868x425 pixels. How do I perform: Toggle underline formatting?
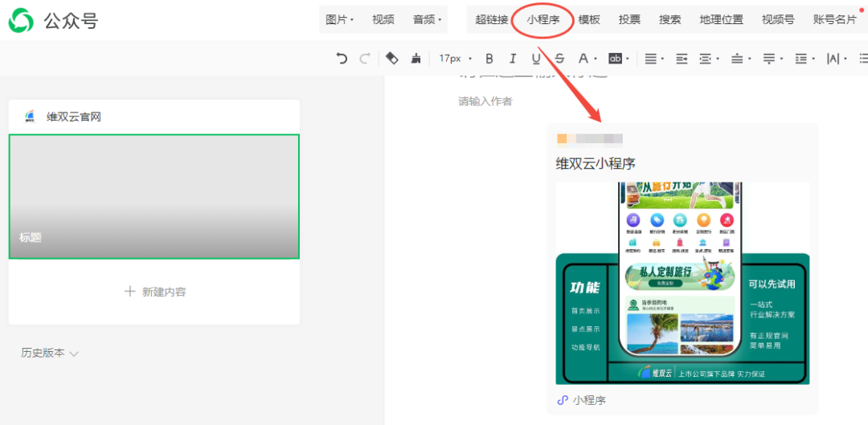(x=536, y=58)
